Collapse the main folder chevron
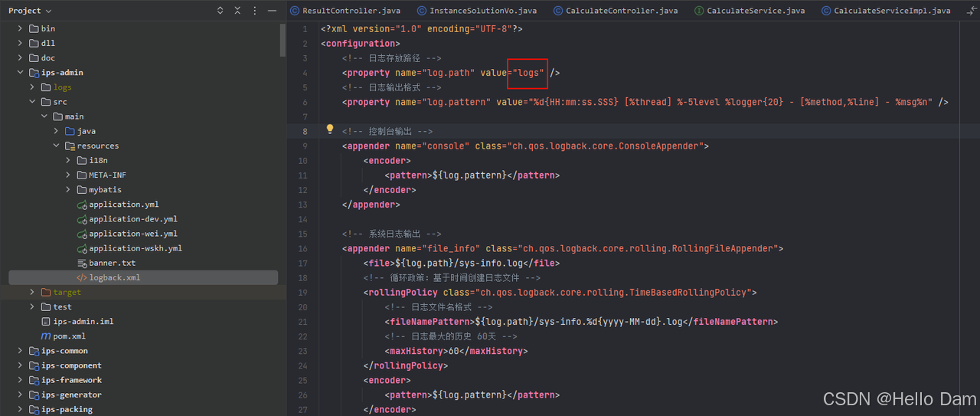This screenshot has width=980, height=416. click(x=44, y=116)
